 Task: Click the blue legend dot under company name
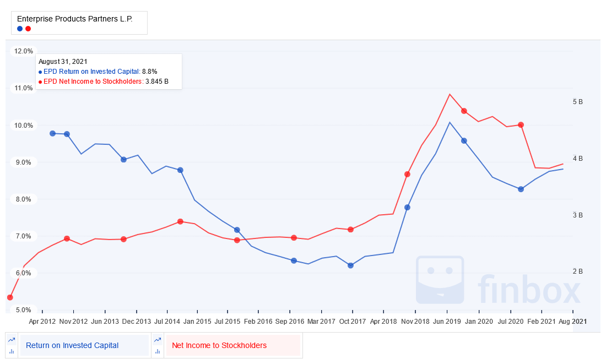coord(20,29)
